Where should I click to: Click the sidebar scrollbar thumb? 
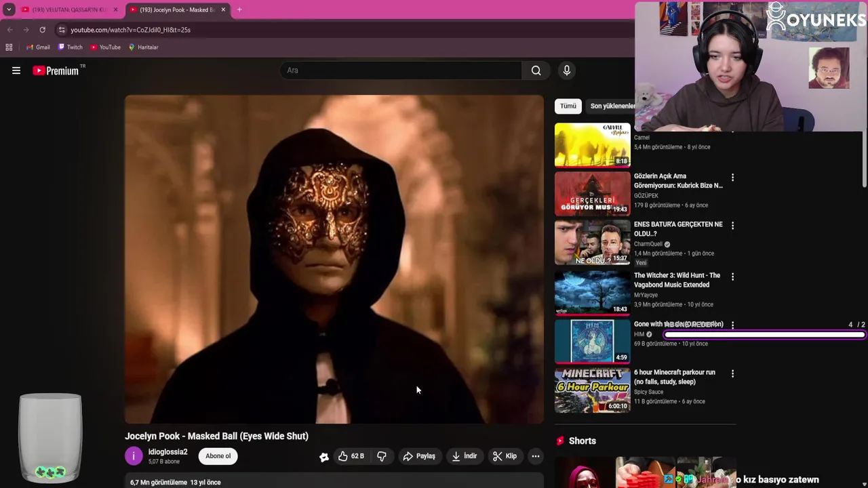[x=864, y=159]
